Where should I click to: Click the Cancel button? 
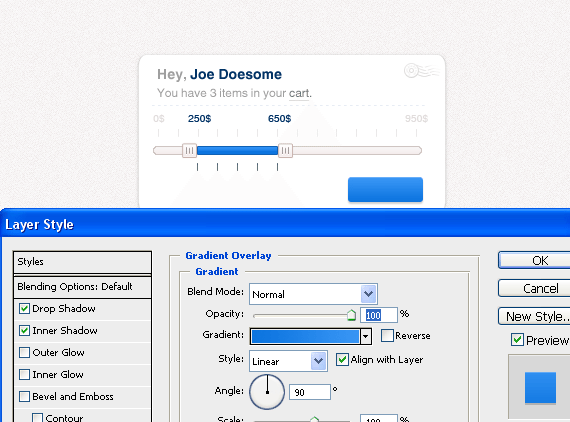coord(534,288)
